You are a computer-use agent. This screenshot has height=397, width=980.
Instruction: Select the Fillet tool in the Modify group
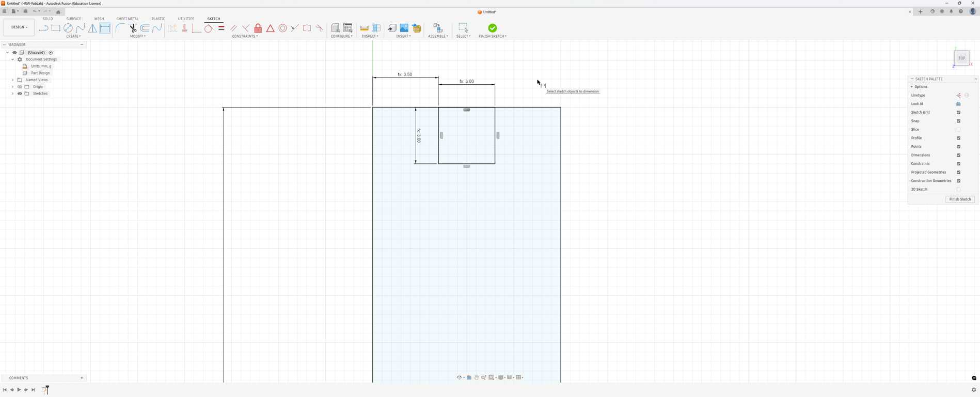tap(120, 28)
